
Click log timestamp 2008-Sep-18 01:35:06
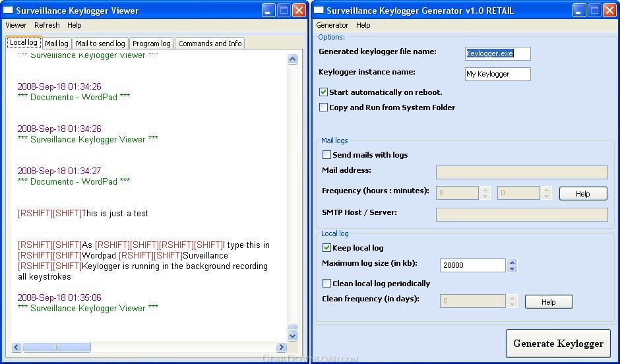pyautogui.click(x=59, y=297)
